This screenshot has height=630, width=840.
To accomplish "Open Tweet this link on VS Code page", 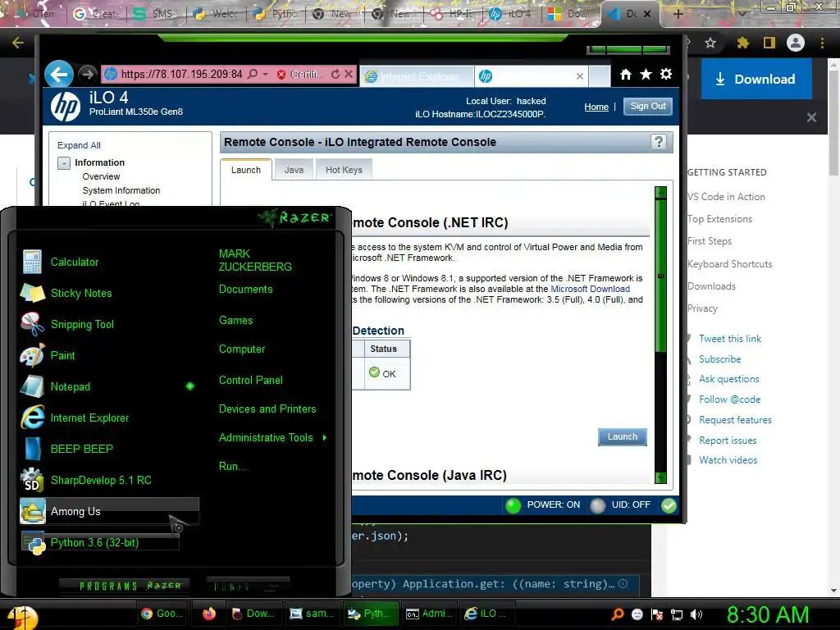I will pos(729,339).
